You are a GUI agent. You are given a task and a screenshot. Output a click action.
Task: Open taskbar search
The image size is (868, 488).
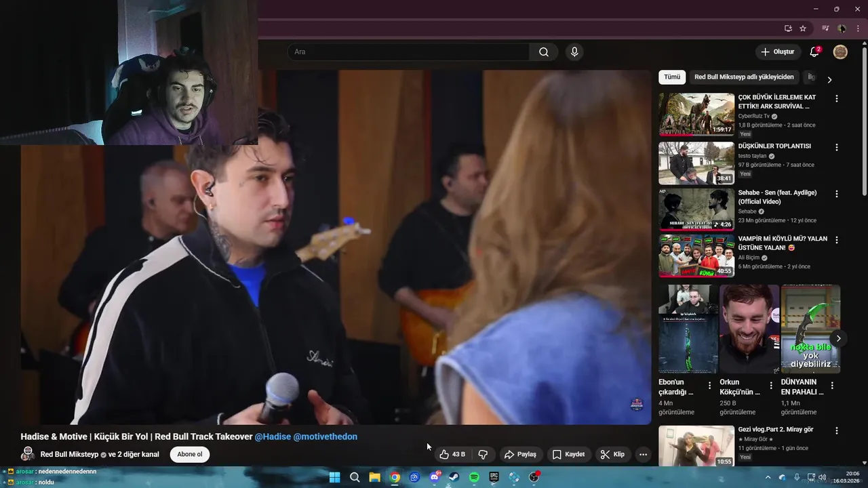tap(355, 477)
